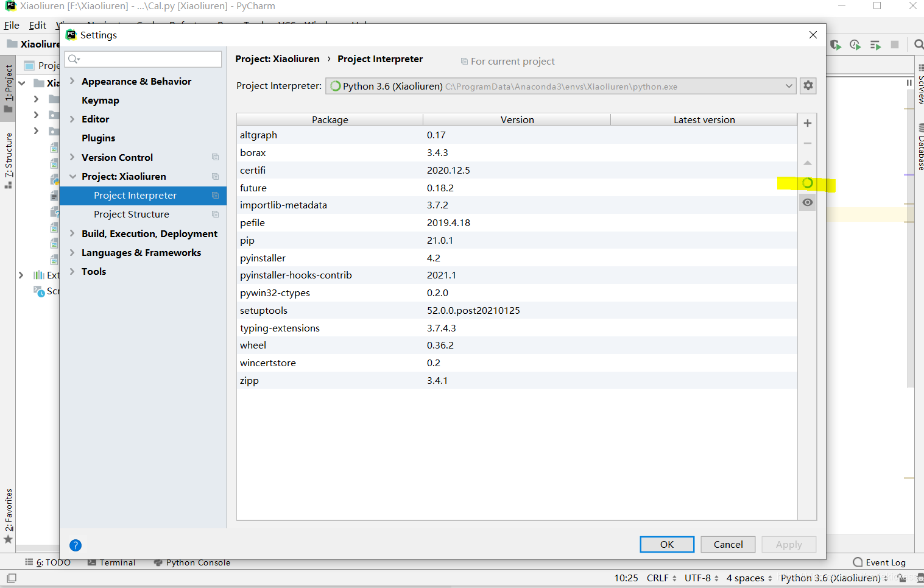Click the minus icon to uninstall package
Viewport: 924px width, 588px height.
pos(808,143)
